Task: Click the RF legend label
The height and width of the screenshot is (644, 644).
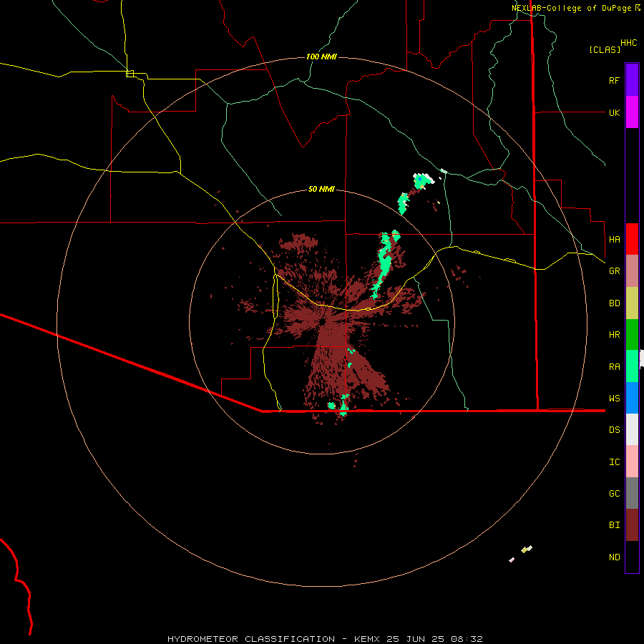Action: click(614, 80)
